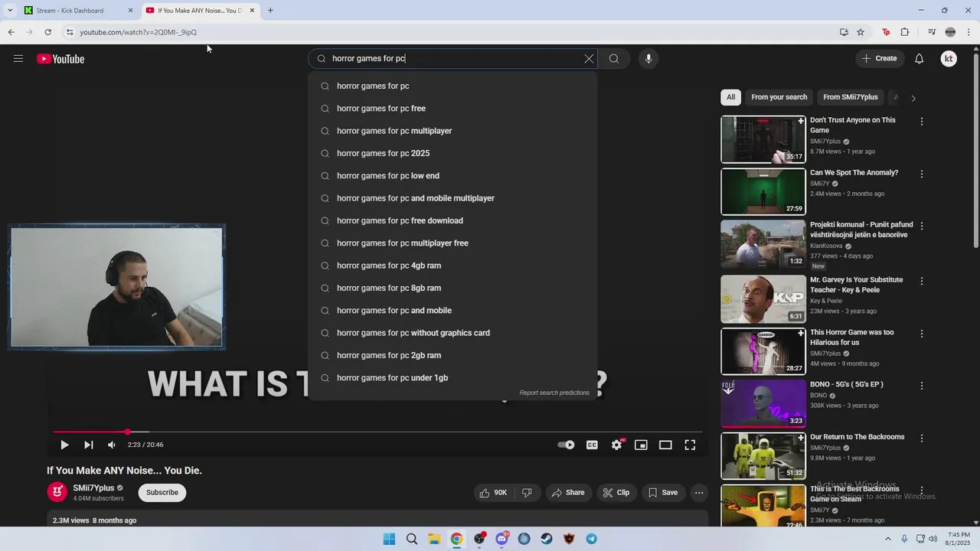This screenshot has height=551, width=980.
Task: Open the browser extensions puzzle icon
Action: pyautogui.click(x=905, y=32)
